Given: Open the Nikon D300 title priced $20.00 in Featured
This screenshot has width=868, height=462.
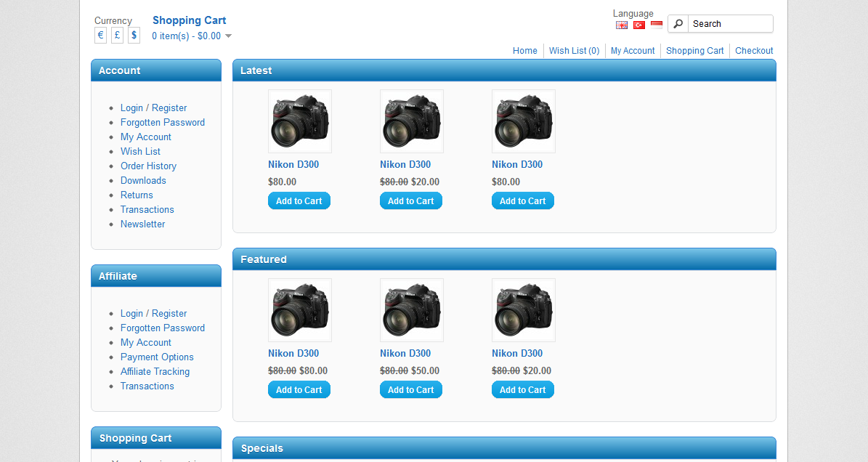Looking at the screenshot, I should coord(517,353).
